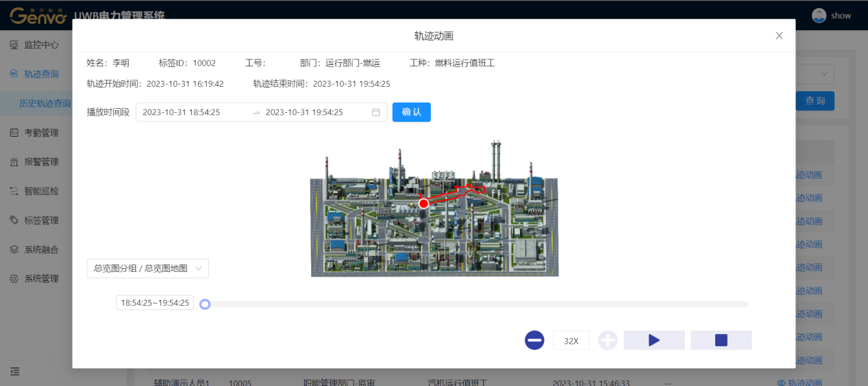Click the job type text 燃料运行值班工
Image resolution: width=868 pixels, height=386 pixels.
464,63
